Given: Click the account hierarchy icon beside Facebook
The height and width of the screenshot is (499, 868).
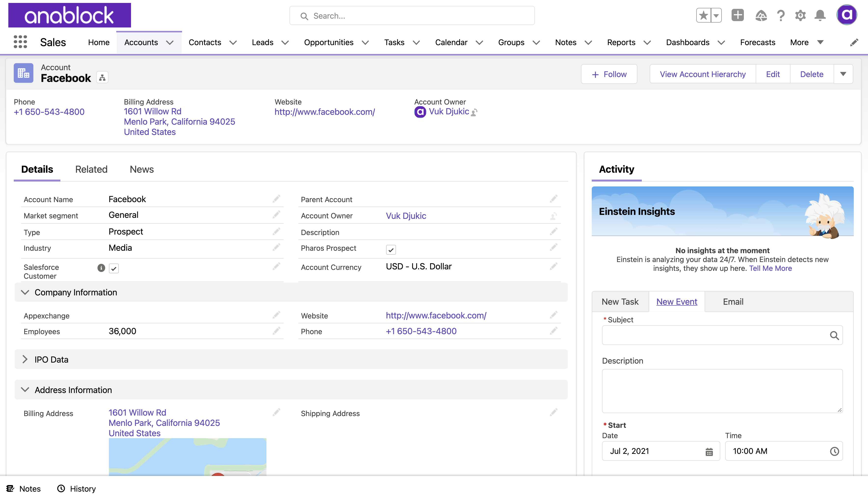Looking at the screenshot, I should [x=102, y=78].
